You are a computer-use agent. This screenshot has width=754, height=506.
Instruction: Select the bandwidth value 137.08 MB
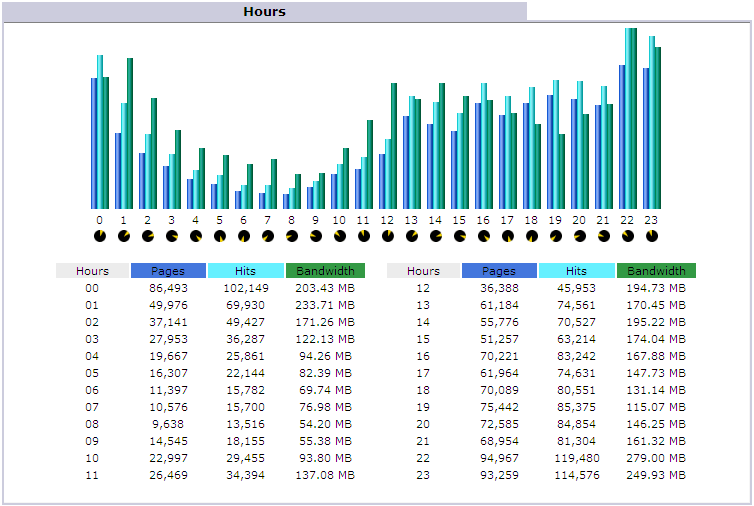(325, 475)
